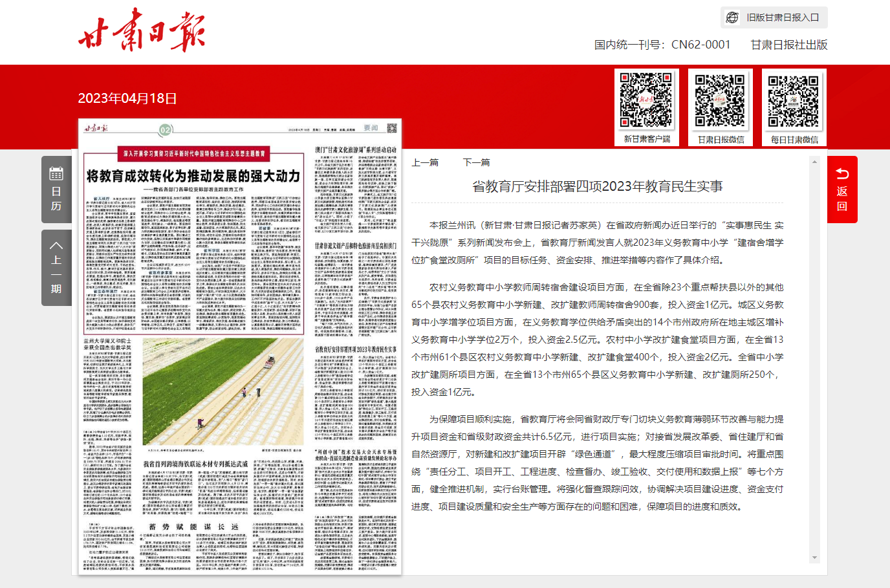Go to previous article 上一篇
890x588 pixels.
425,162
